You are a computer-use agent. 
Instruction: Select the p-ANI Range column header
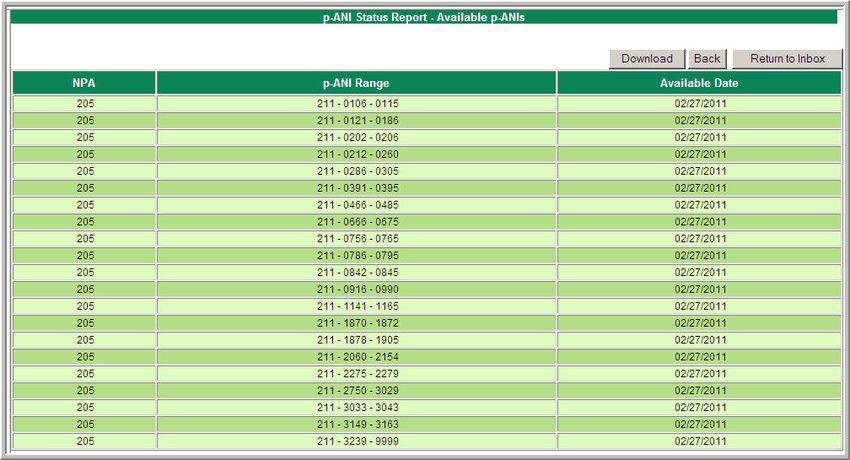pyautogui.click(x=356, y=83)
